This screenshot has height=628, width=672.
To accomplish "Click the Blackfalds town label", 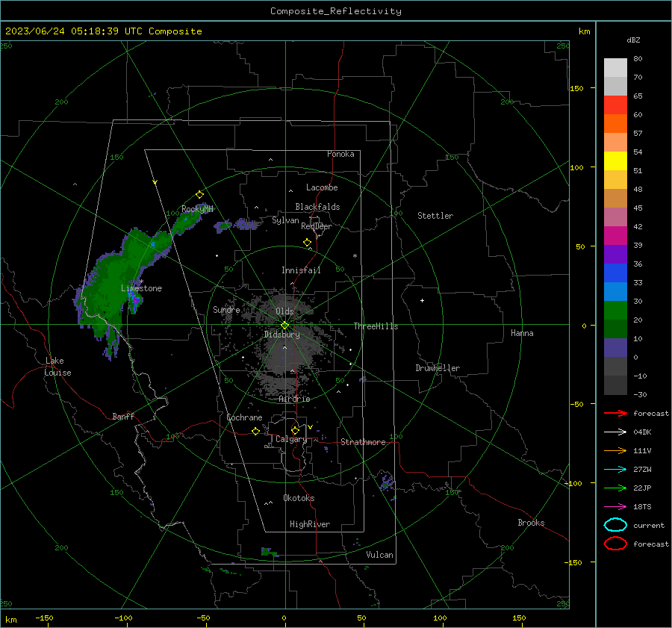I will pos(317,207).
